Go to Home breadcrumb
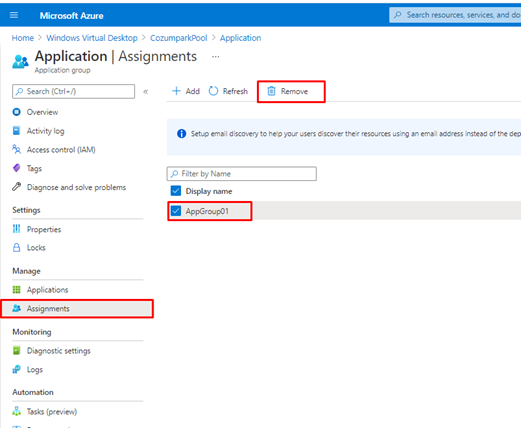Image resolution: width=521 pixels, height=428 pixels. click(23, 38)
